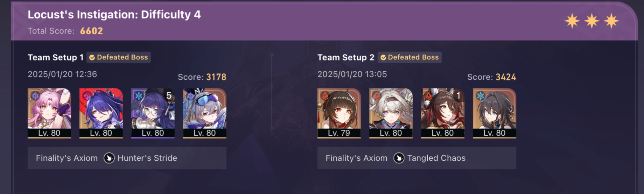Select the black-haired ice character in Team Setup 2
The image size is (644, 194).
[495, 113]
